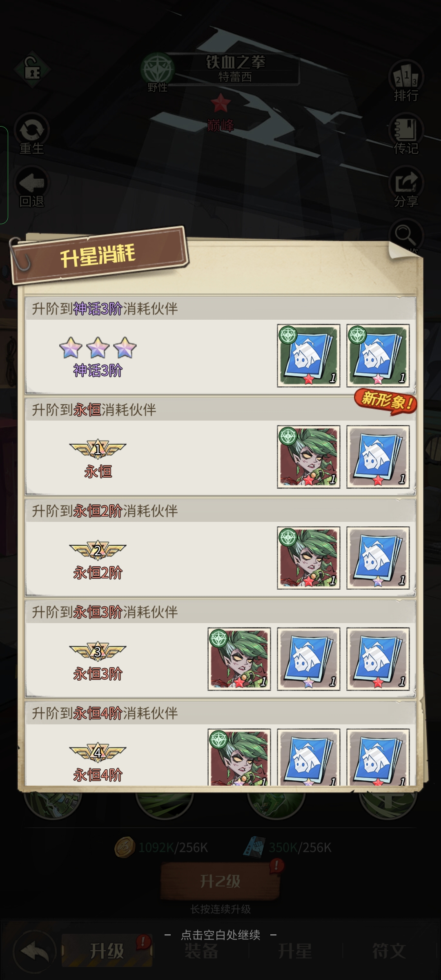Tap the 升2级 upgrade button

coord(220,881)
